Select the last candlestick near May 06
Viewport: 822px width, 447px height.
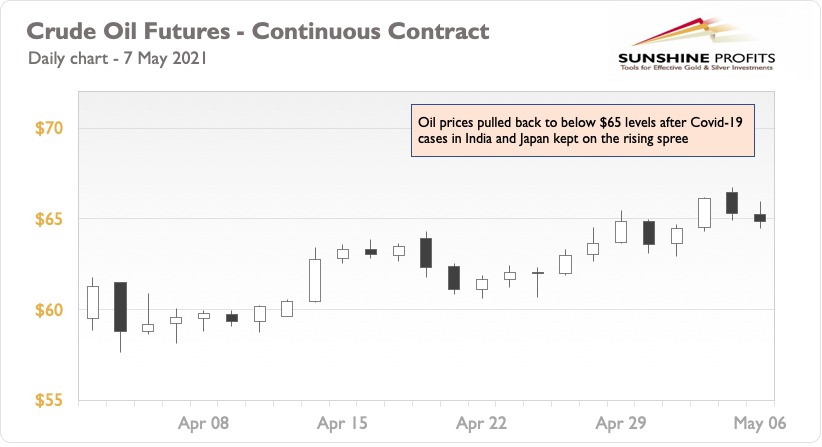[x=760, y=217]
